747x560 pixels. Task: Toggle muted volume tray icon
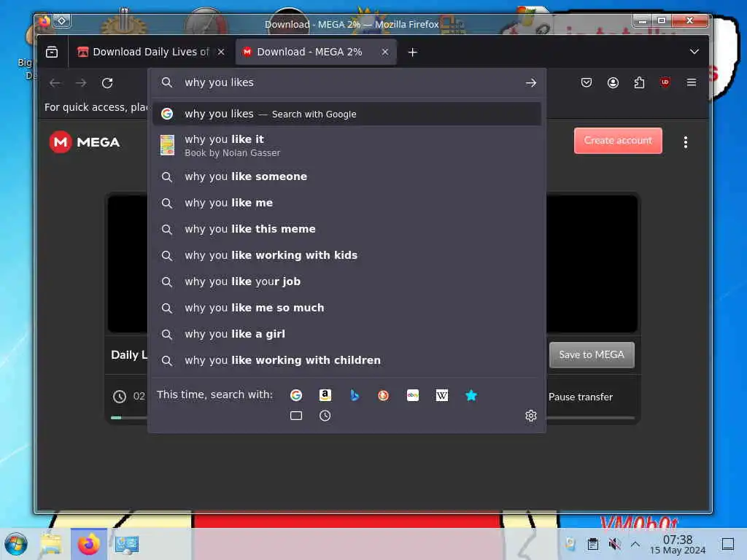pos(614,544)
